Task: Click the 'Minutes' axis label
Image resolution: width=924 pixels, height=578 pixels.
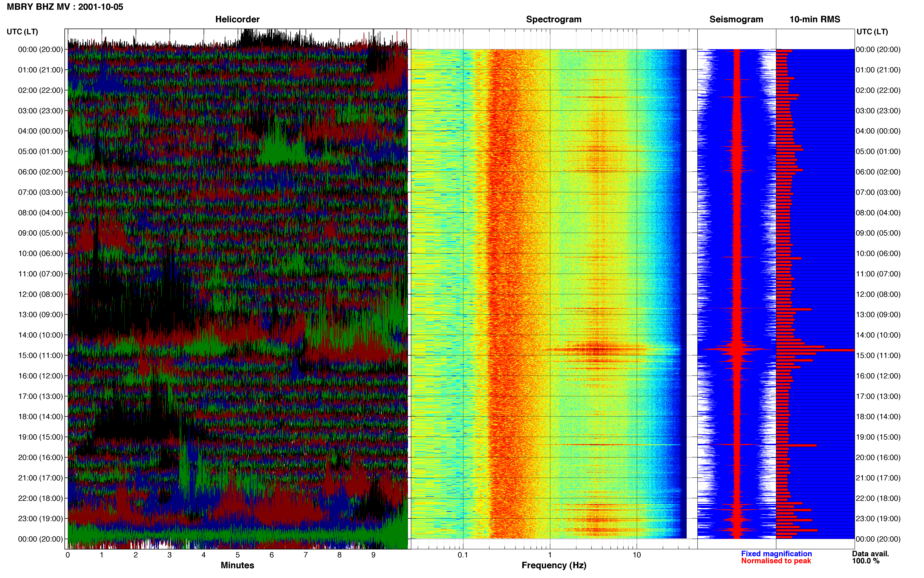Action: pos(237,565)
